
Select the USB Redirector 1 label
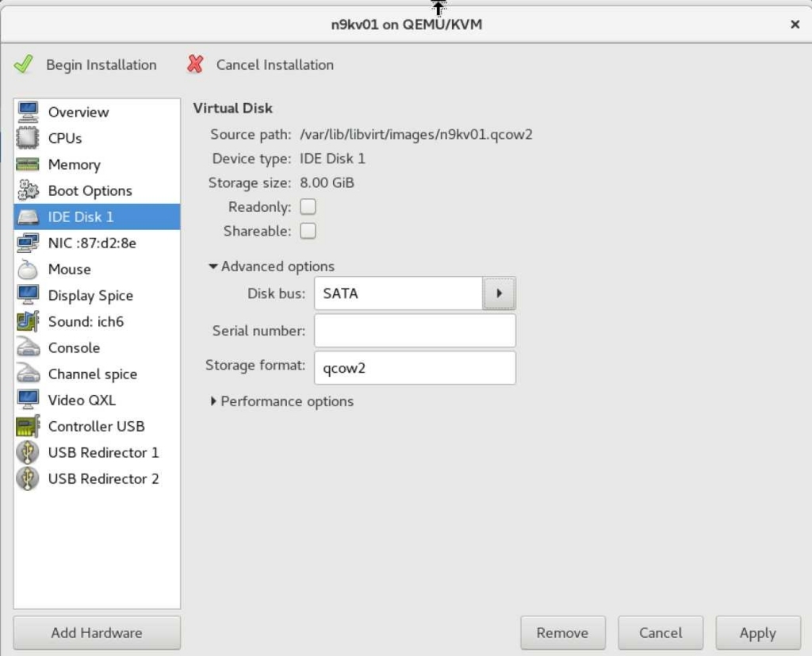tap(104, 452)
